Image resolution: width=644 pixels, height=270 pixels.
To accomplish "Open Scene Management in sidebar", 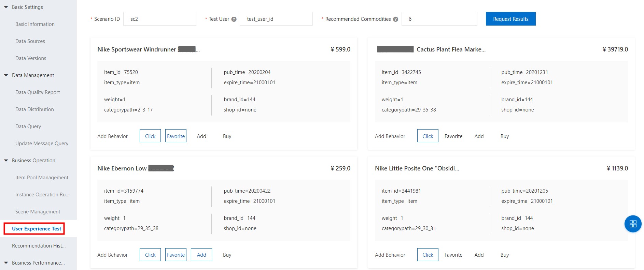I will (x=38, y=212).
